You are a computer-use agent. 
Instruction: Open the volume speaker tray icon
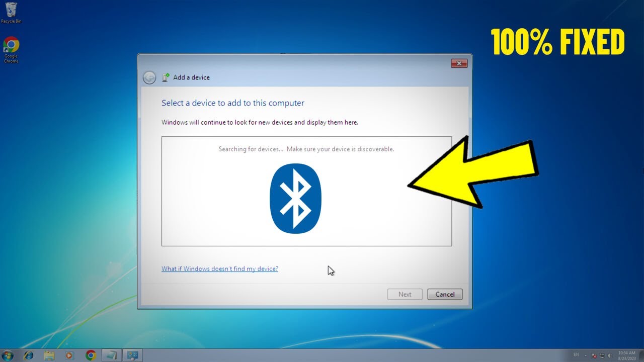pos(610,355)
